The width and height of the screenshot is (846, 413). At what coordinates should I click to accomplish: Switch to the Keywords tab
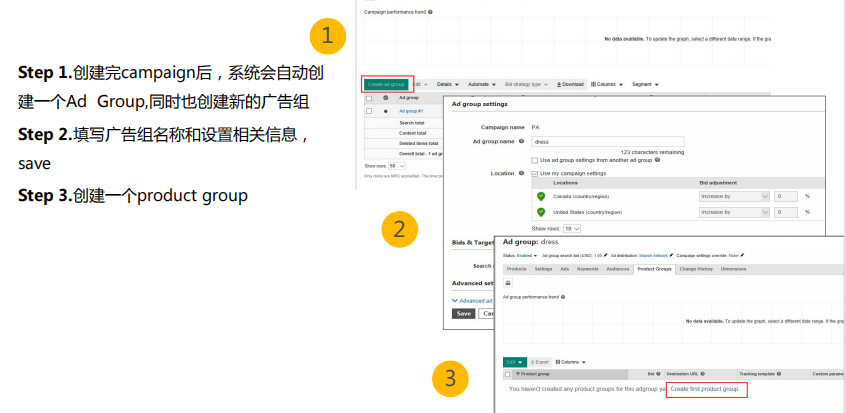click(587, 269)
